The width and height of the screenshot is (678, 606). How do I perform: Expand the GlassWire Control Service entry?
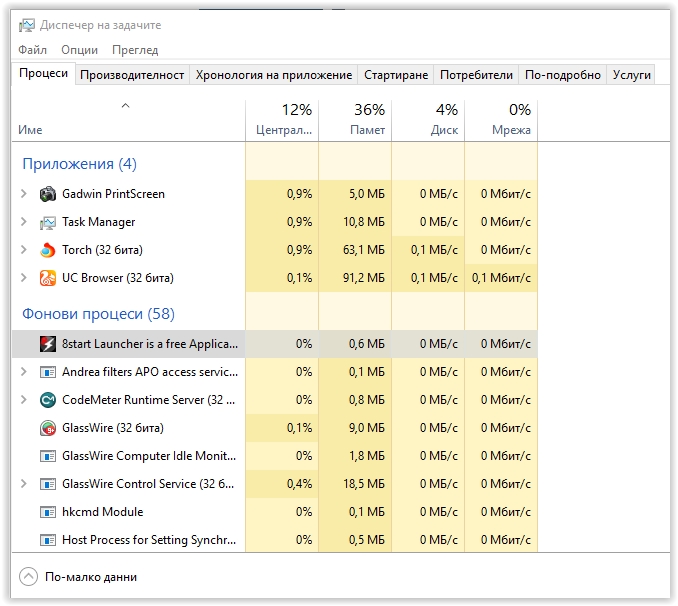(x=24, y=484)
